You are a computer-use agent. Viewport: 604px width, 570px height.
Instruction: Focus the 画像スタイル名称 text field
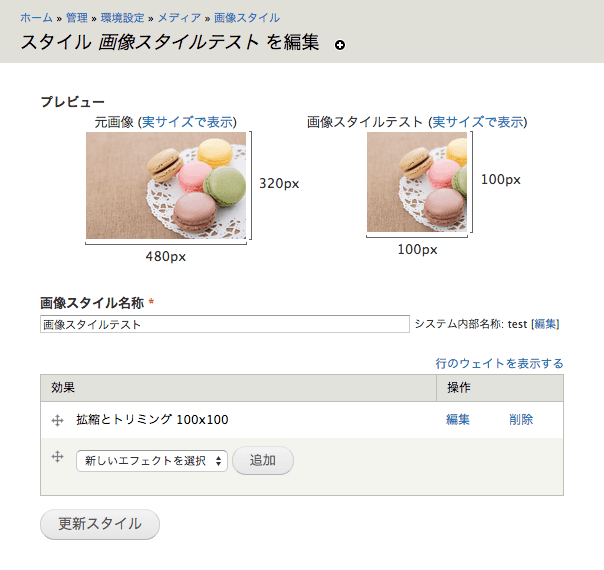(x=224, y=324)
